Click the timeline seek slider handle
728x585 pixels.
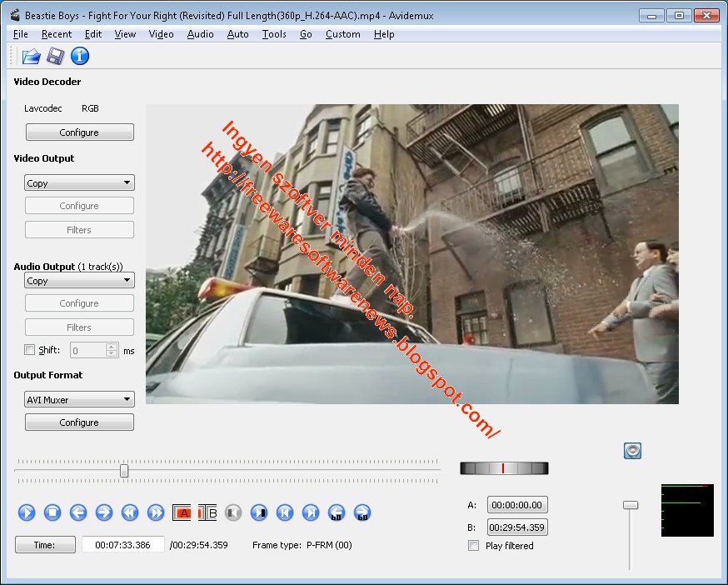click(124, 471)
